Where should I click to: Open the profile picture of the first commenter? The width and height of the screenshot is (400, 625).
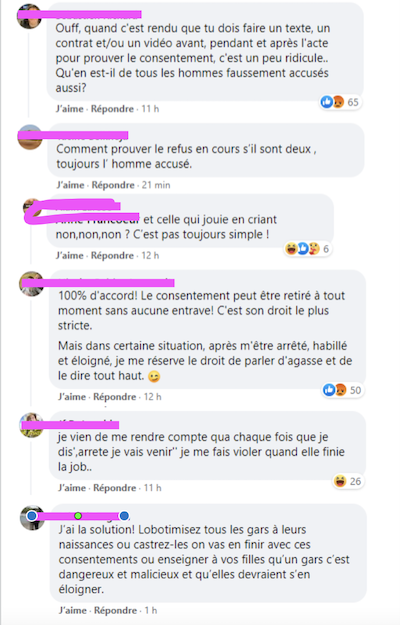click(x=29, y=16)
